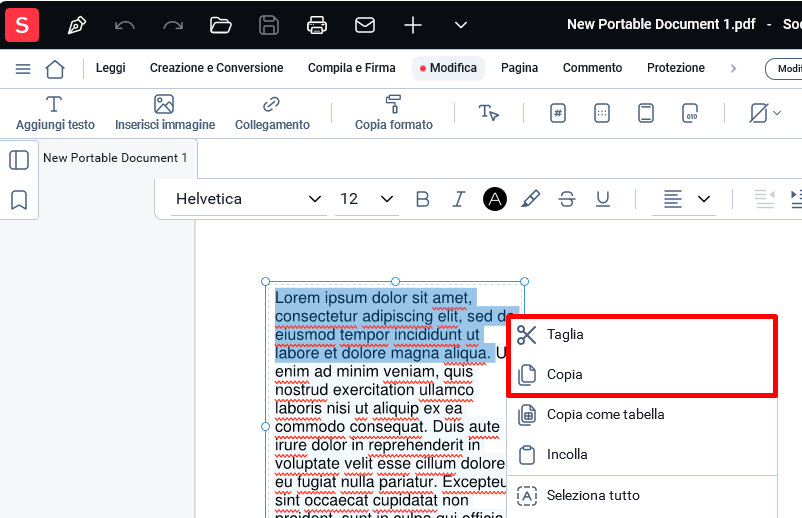Toggle bold formatting

[x=422, y=199]
